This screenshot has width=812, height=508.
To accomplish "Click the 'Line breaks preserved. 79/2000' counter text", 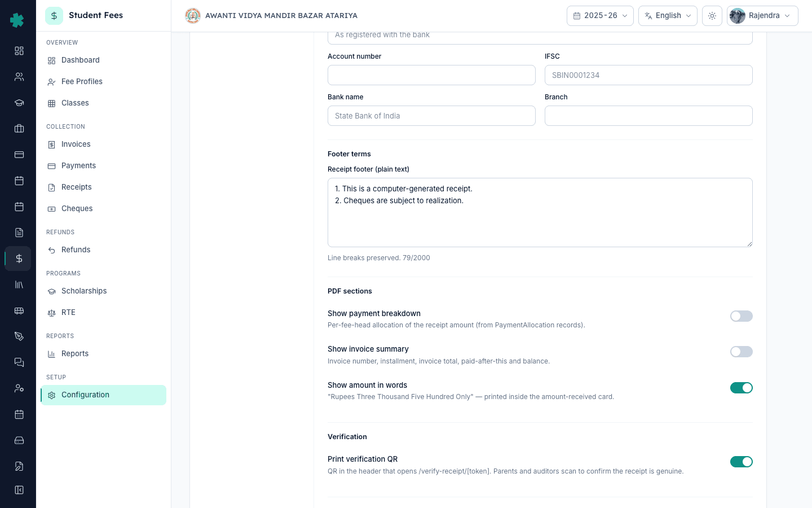I will (379, 258).
